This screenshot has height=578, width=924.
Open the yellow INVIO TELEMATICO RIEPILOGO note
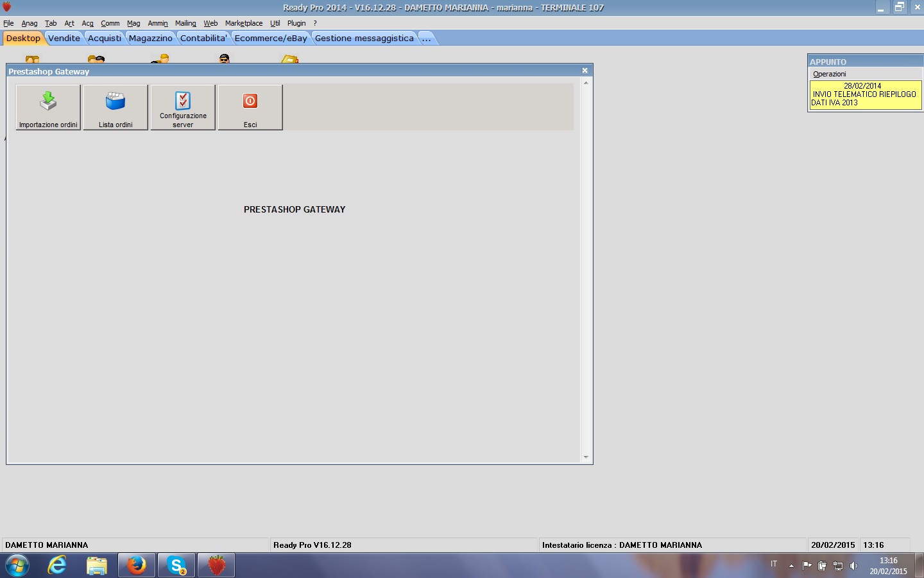pyautogui.click(x=865, y=94)
